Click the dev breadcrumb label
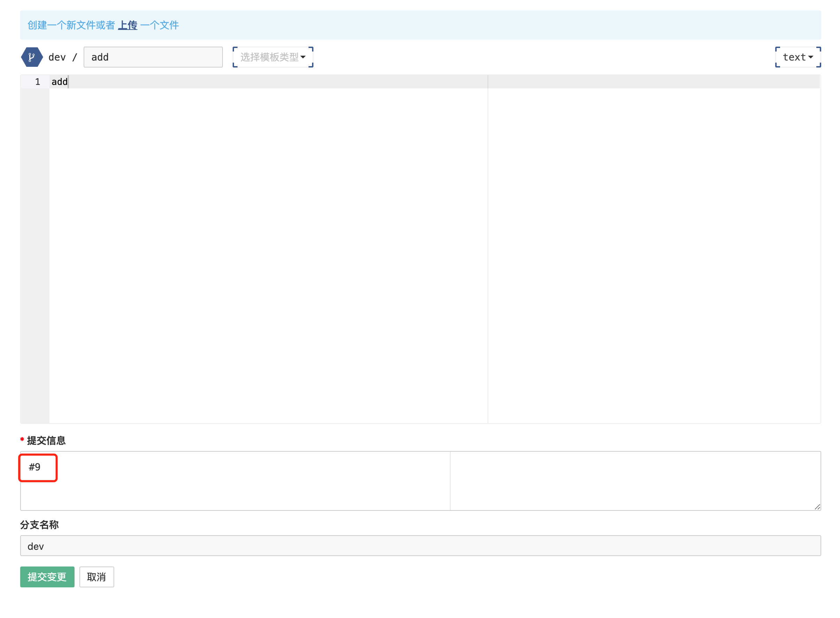Image resolution: width=840 pixels, height=618 pixels. point(57,57)
